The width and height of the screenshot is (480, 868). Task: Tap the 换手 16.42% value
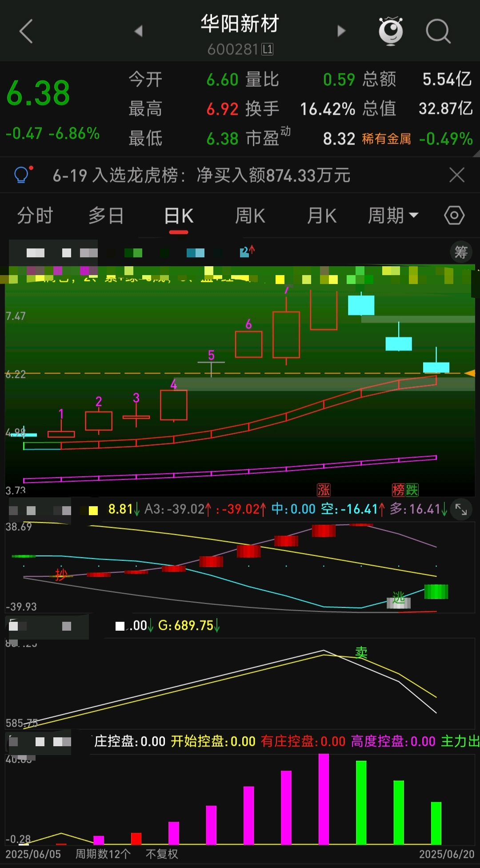(x=328, y=109)
